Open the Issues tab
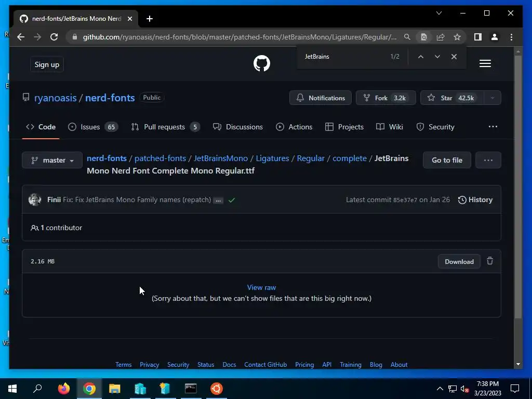The height and width of the screenshot is (399, 532). tap(92, 127)
